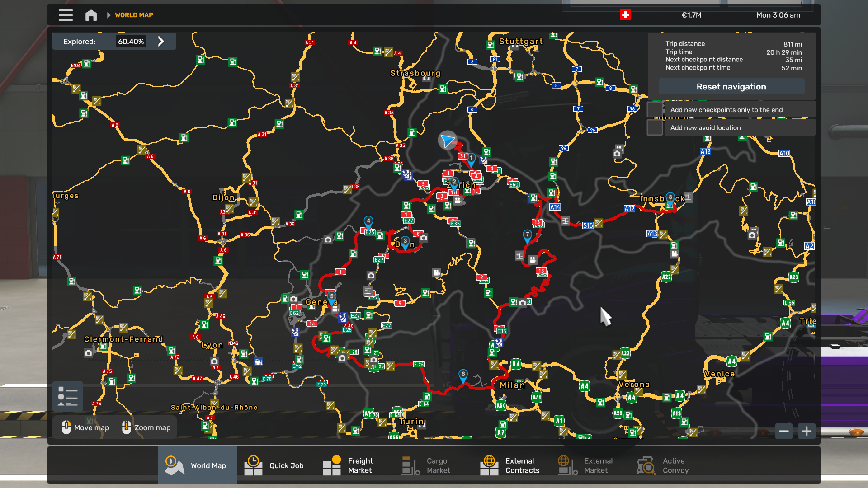Enable Add new checkpoints only to the end
The image size is (868, 488).
(x=655, y=110)
